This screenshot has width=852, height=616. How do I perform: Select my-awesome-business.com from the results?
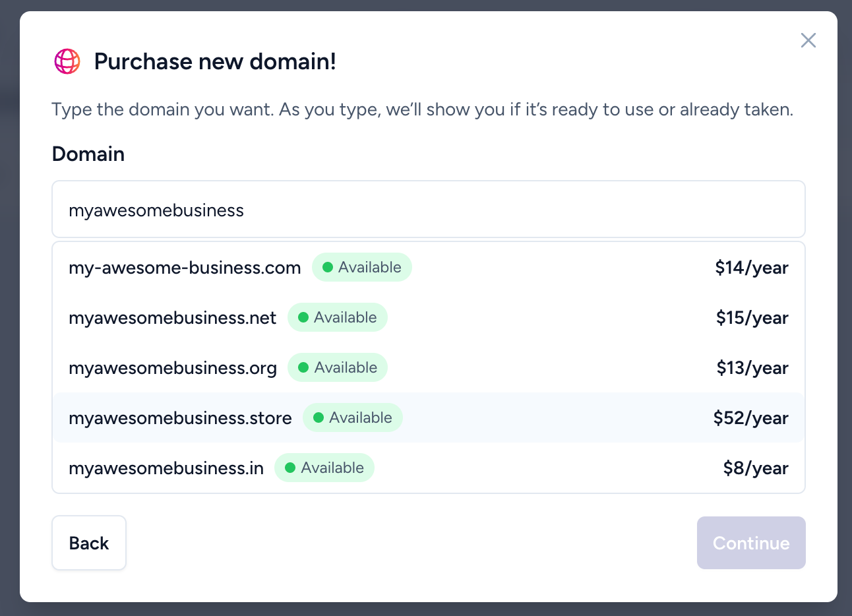[185, 268]
